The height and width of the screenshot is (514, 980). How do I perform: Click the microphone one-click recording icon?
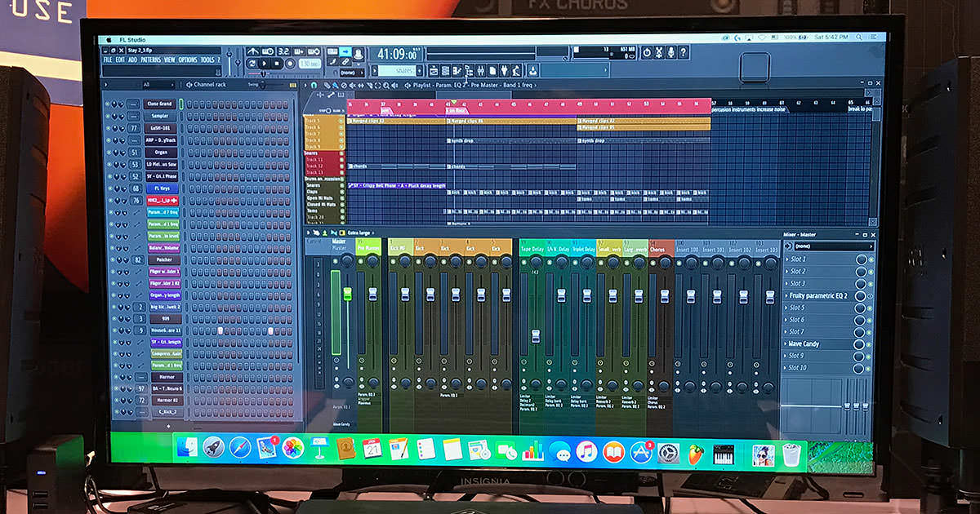click(670, 52)
